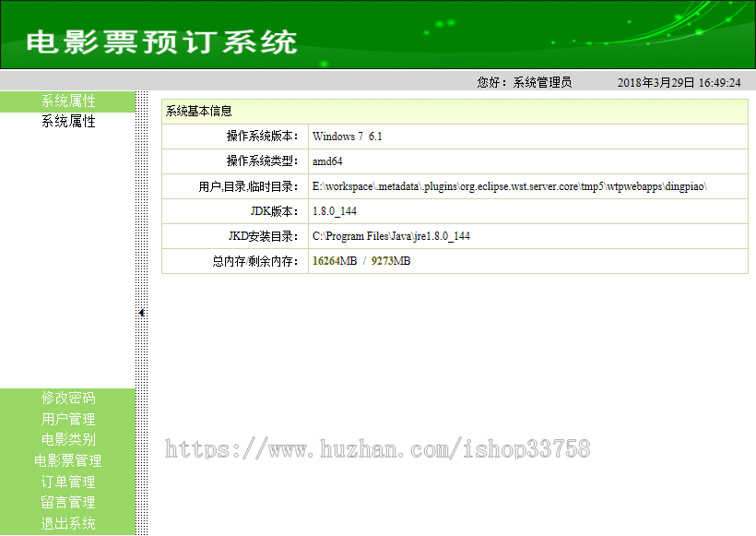Open the 用户管理 menu
Image resolution: width=756 pixels, height=536 pixels.
[68, 419]
